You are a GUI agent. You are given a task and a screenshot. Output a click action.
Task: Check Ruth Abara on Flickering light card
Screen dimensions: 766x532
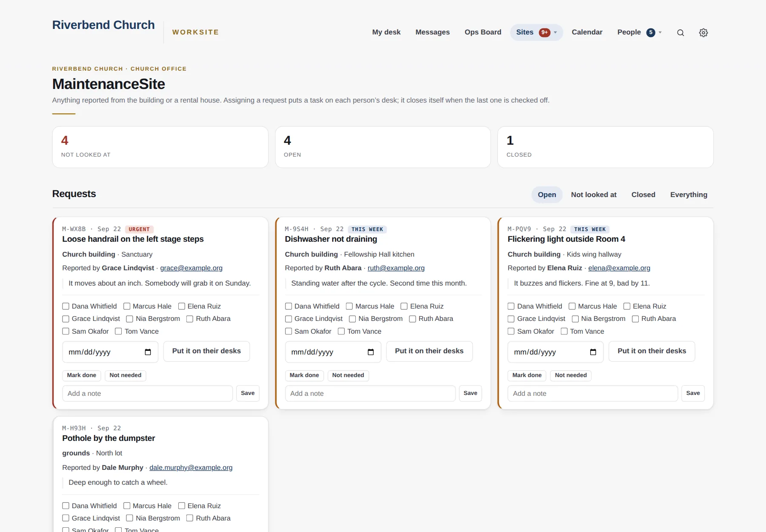pos(635,319)
